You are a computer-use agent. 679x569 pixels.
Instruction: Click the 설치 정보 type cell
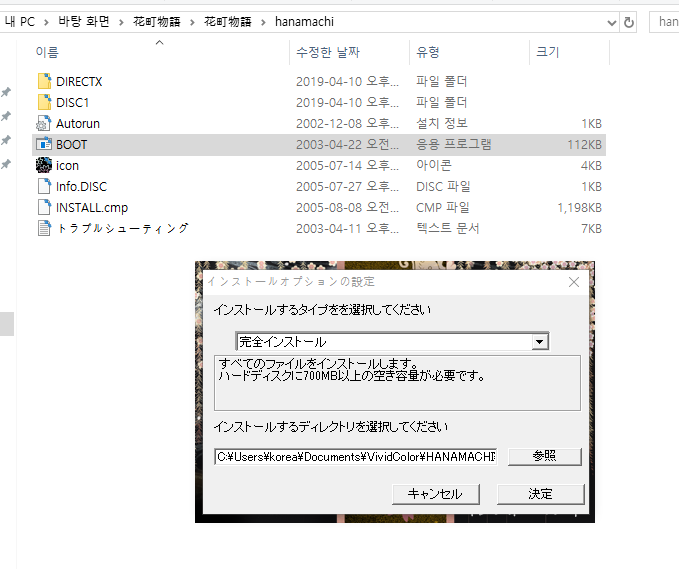click(x=442, y=123)
